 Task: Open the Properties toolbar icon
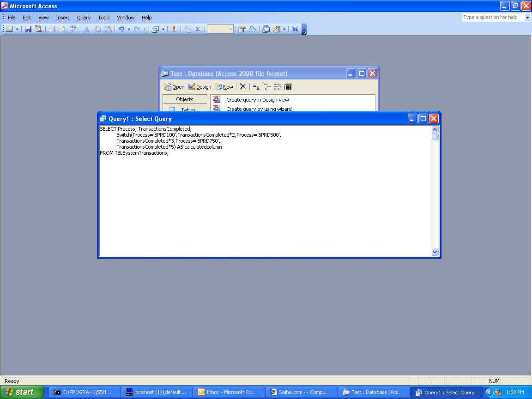tap(242, 29)
